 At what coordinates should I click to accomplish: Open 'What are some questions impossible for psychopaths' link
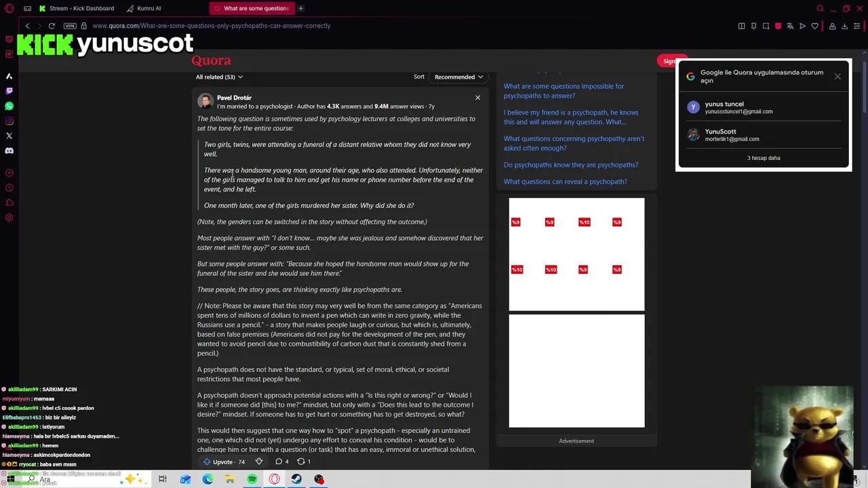coord(564,91)
